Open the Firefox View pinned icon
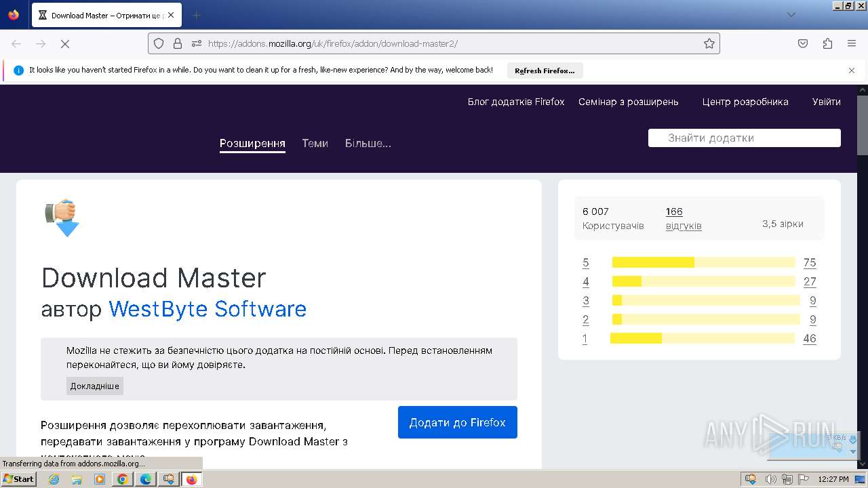868x488 pixels. click(14, 15)
